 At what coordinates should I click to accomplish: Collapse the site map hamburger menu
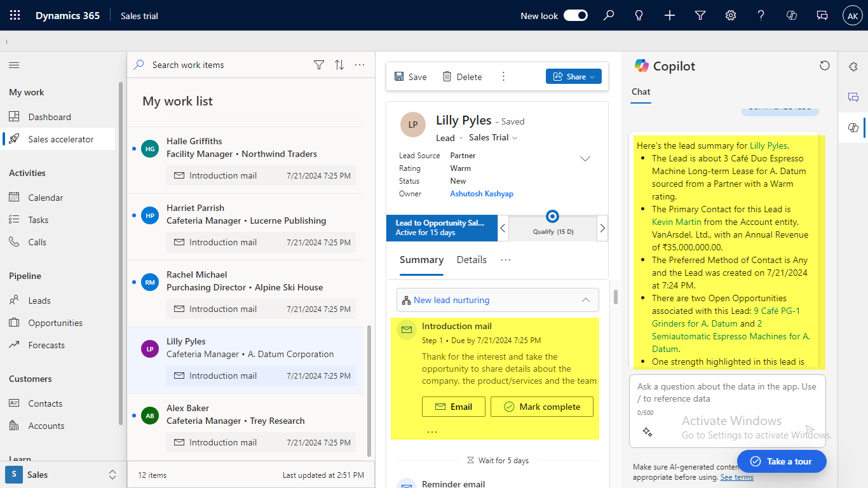click(x=14, y=65)
